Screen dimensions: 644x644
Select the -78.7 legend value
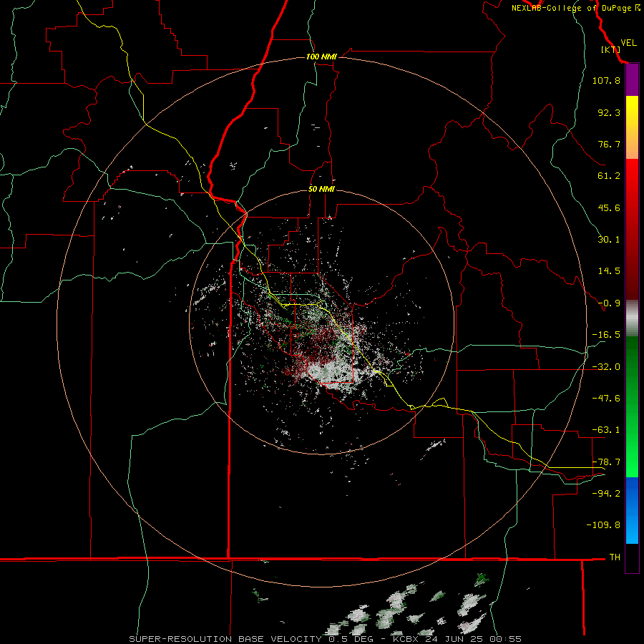coord(606,462)
